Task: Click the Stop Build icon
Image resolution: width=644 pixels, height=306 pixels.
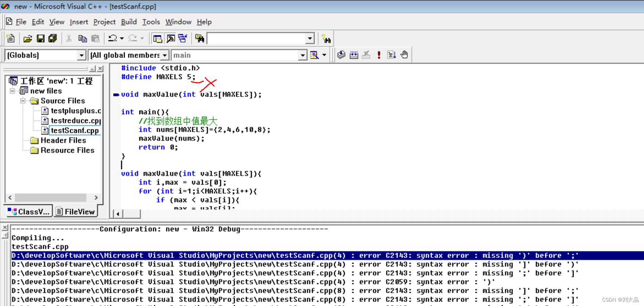Action: coord(366,55)
